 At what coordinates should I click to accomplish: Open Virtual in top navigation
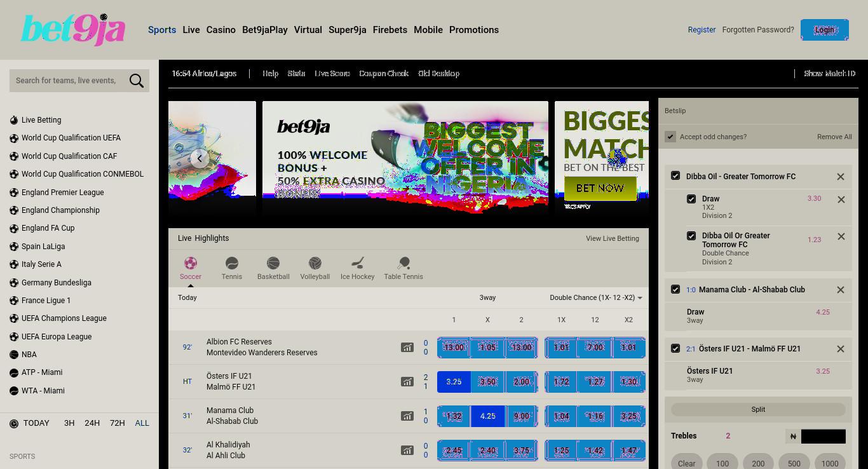click(x=308, y=30)
